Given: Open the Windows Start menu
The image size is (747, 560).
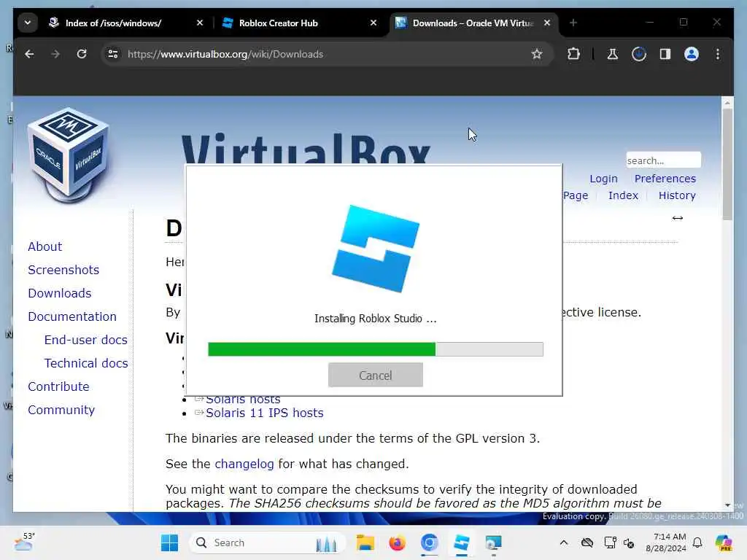Looking at the screenshot, I should (x=169, y=542).
